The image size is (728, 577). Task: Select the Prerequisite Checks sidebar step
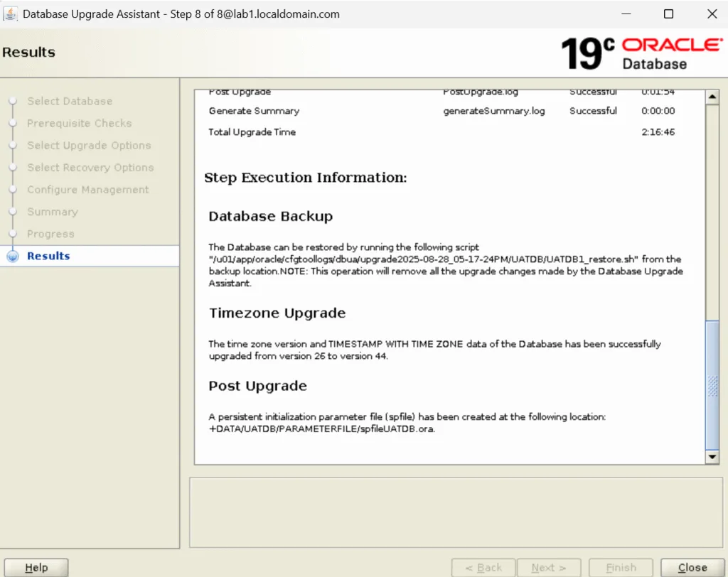(79, 123)
